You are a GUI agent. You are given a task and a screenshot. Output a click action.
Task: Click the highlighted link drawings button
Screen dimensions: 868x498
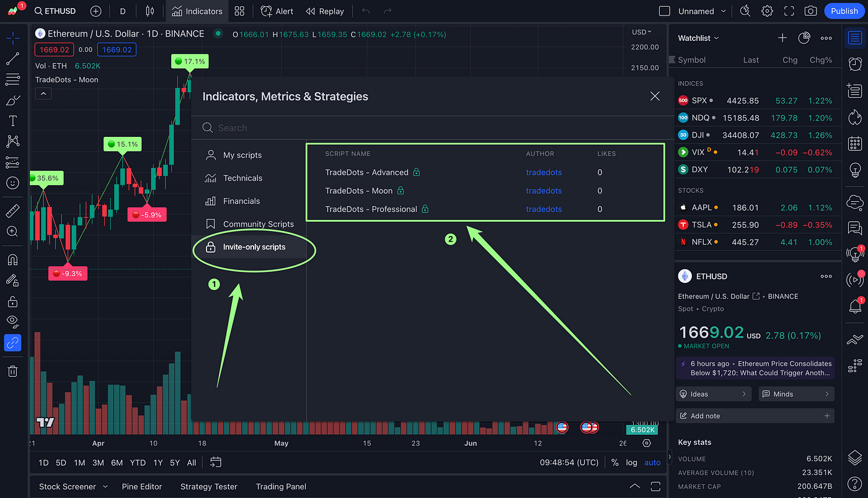tap(12, 342)
